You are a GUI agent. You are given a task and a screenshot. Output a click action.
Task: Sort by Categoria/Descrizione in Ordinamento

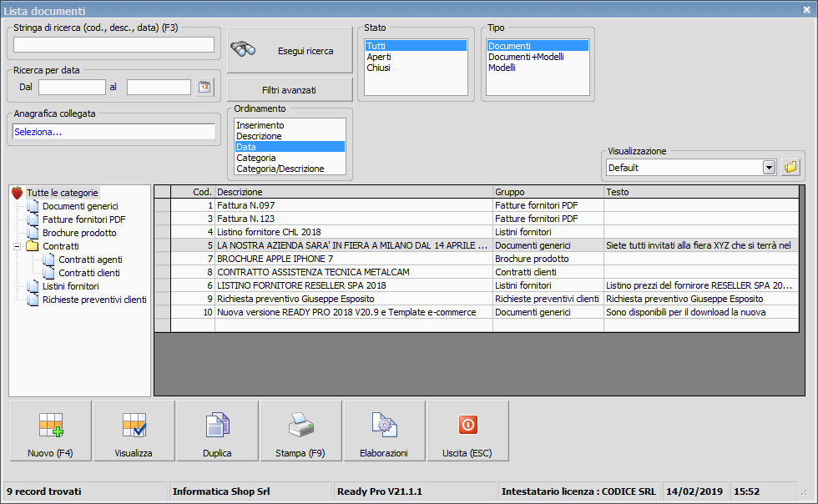pos(290,169)
